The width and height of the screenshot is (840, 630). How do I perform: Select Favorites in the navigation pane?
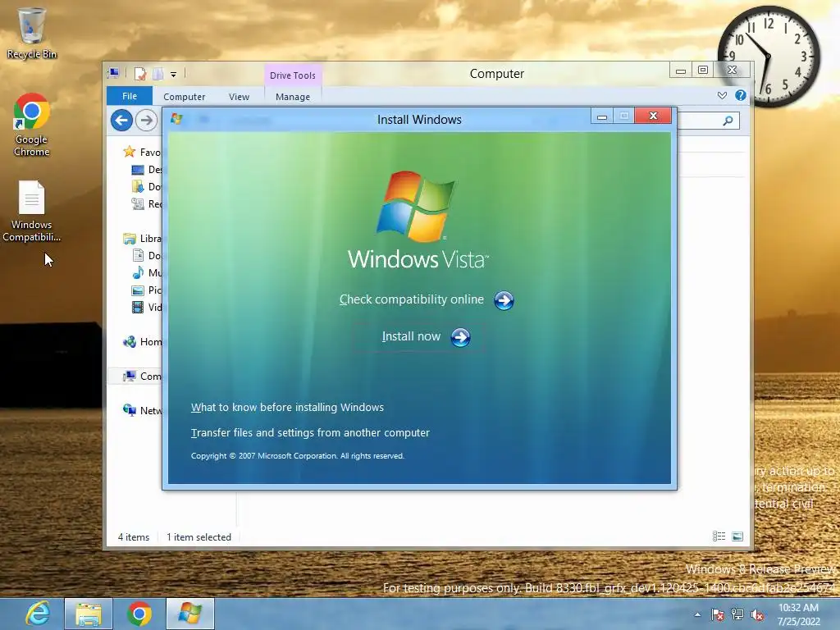coord(142,152)
